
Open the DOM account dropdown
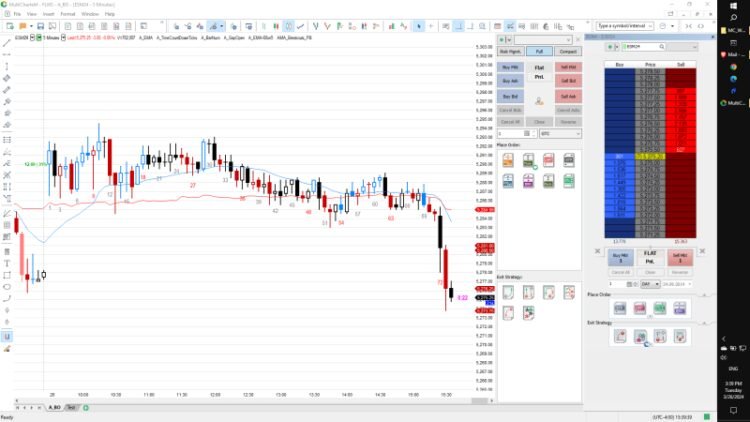coord(682,47)
